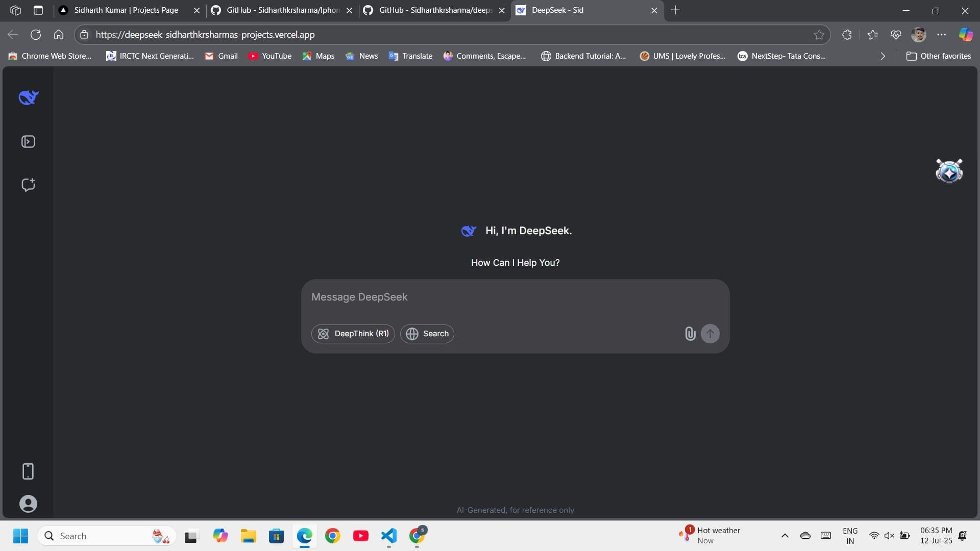Toggle the web Search option
Image resolution: width=980 pixels, height=551 pixels.
[427, 334]
